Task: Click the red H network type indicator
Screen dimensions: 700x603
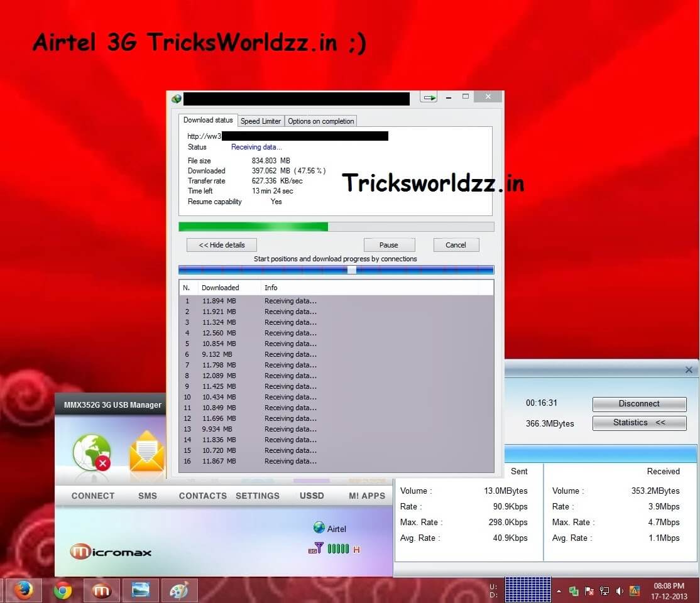Action: (x=356, y=550)
